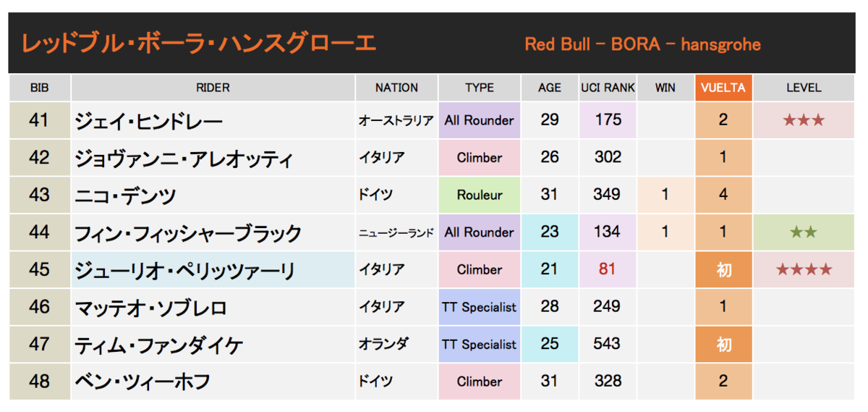Click the orange VUELTA column header

click(723, 88)
